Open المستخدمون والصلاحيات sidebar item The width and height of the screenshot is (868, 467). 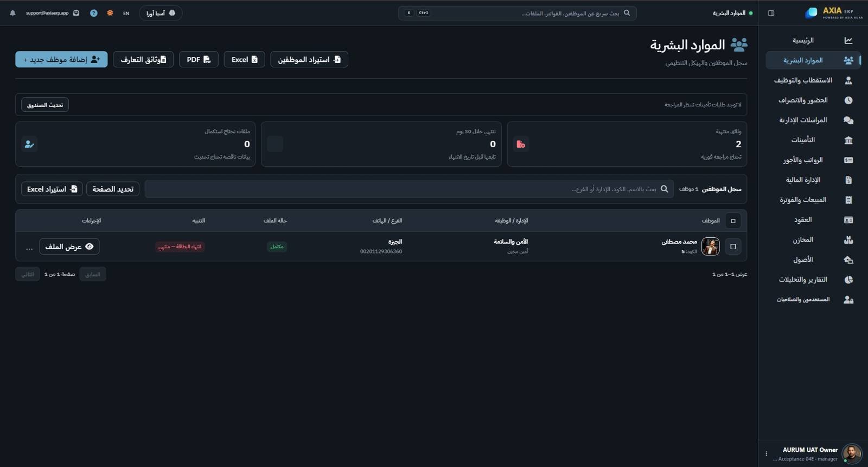tap(812, 299)
